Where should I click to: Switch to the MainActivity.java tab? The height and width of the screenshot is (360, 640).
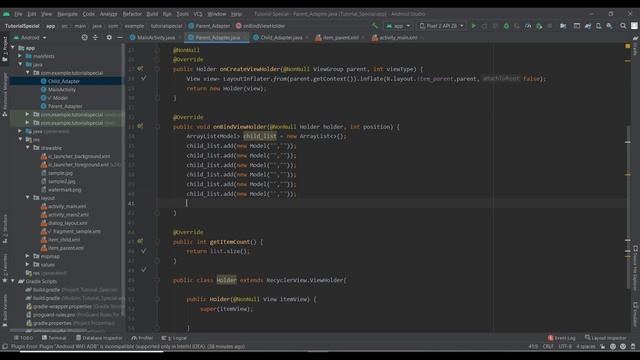pyautogui.click(x=156, y=38)
